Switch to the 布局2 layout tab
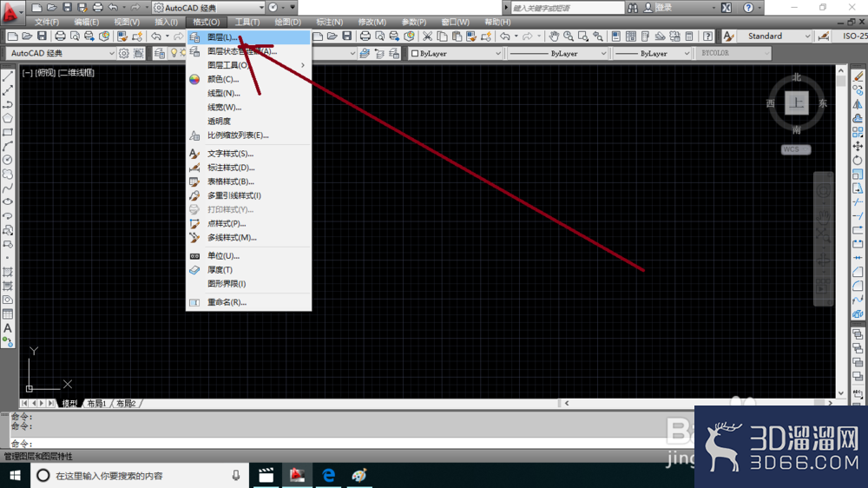 [126, 403]
